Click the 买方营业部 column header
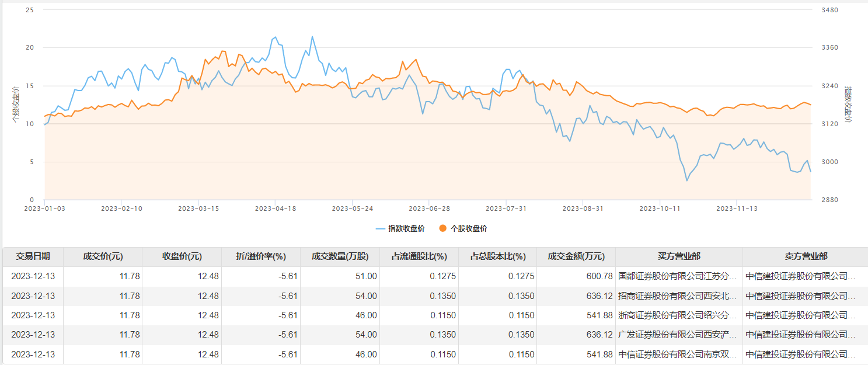The image size is (868, 365). 679,256
